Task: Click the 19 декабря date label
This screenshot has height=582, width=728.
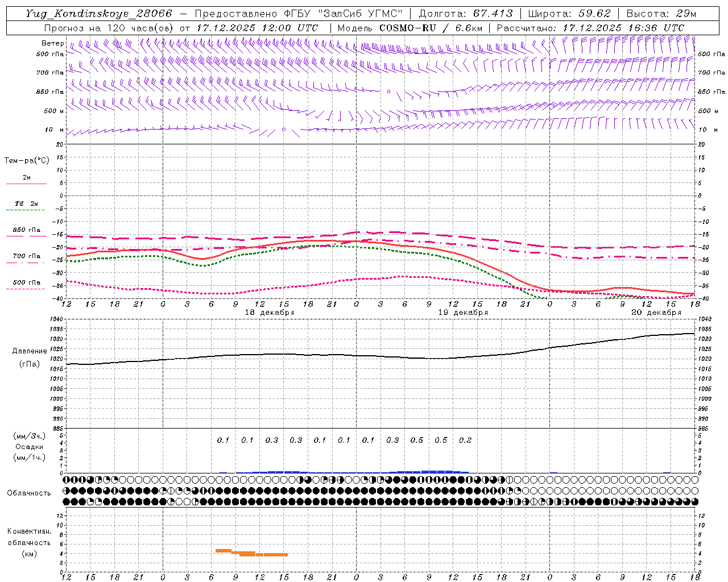Action: pos(463,313)
